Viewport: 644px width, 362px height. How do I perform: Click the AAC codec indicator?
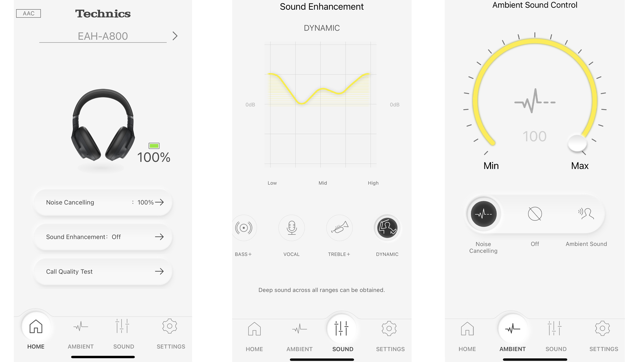(x=28, y=13)
